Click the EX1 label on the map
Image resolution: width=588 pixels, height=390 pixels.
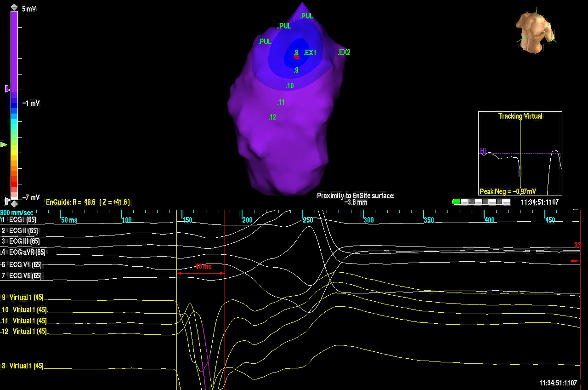pyautogui.click(x=310, y=53)
